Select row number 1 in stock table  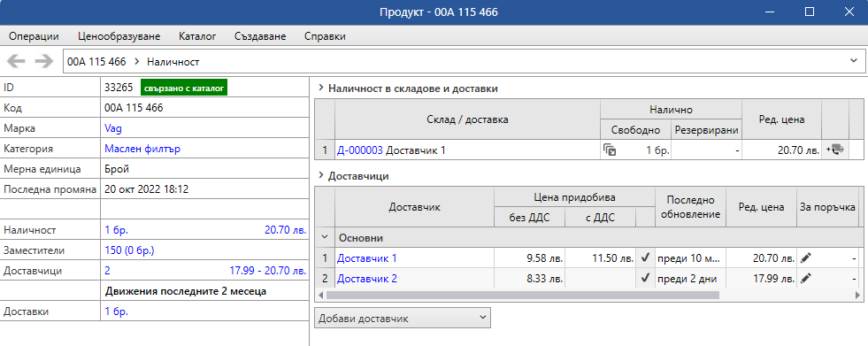325,150
